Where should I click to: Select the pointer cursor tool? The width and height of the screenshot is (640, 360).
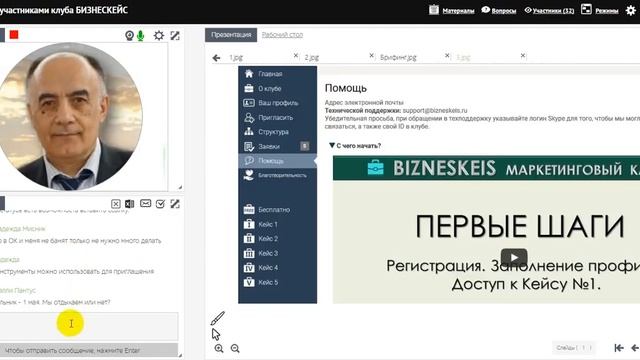tap(216, 334)
